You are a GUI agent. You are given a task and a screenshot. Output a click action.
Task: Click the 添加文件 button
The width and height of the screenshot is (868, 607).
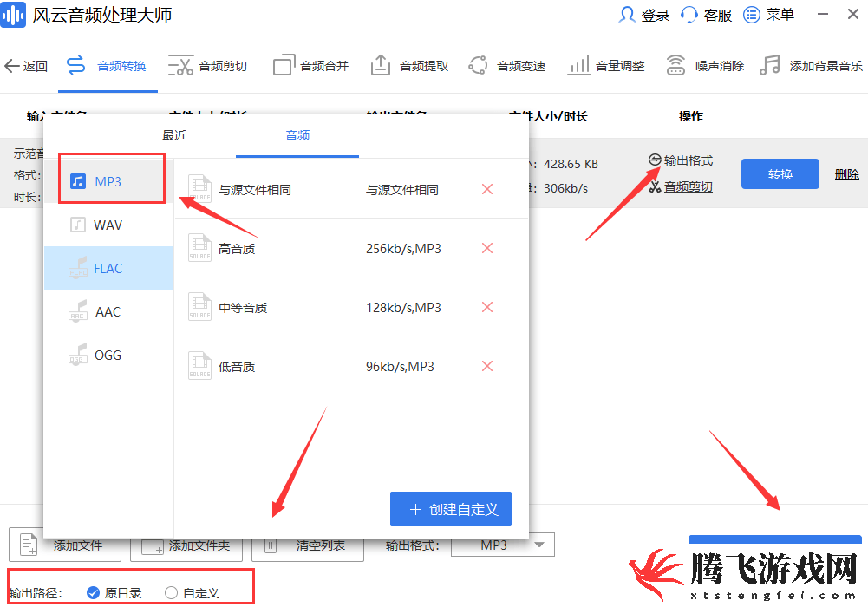coord(65,545)
